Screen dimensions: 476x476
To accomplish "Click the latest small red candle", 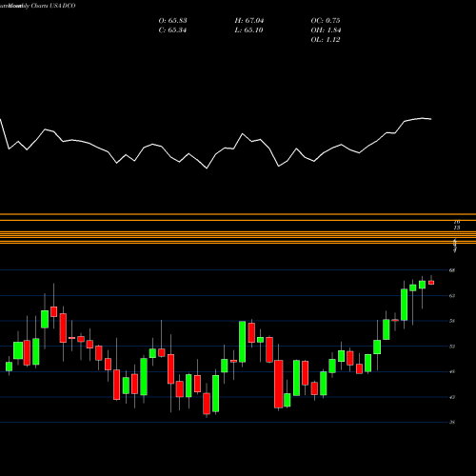I will (x=431, y=283).
